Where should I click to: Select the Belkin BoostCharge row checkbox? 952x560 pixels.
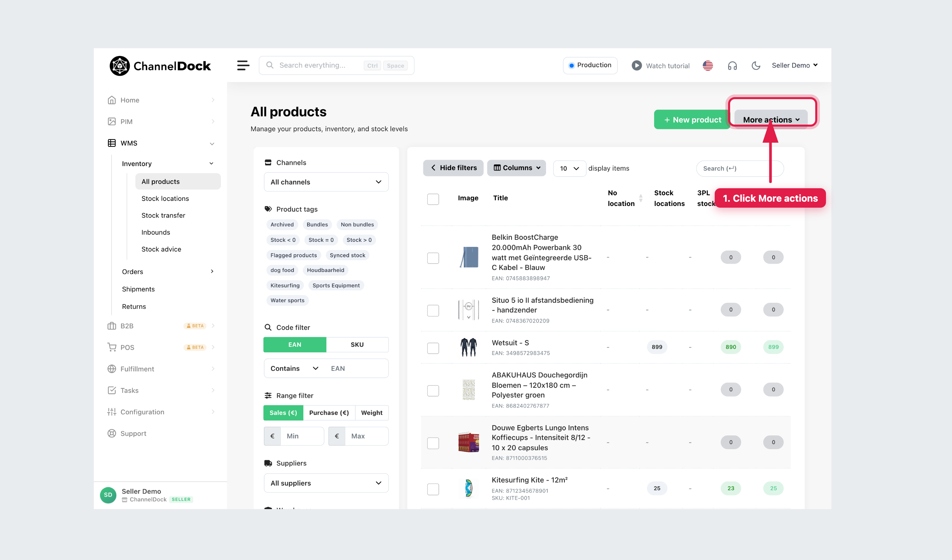[x=433, y=258]
